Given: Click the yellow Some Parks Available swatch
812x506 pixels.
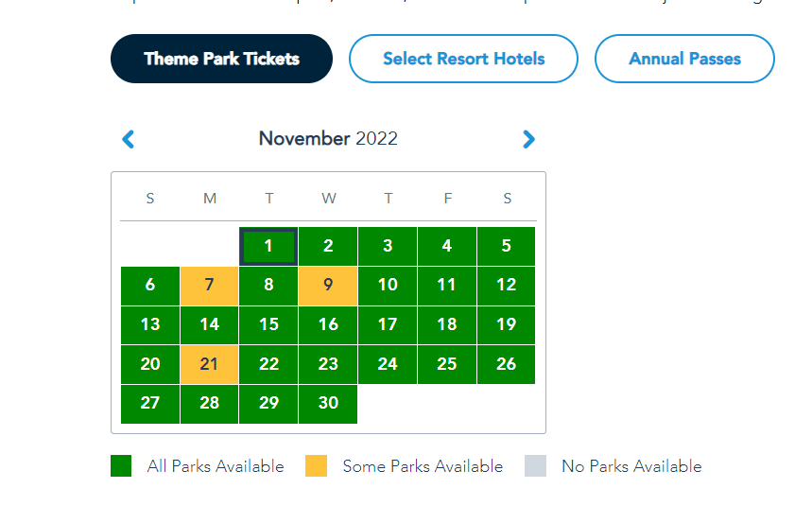Looking at the screenshot, I should tap(316, 465).
